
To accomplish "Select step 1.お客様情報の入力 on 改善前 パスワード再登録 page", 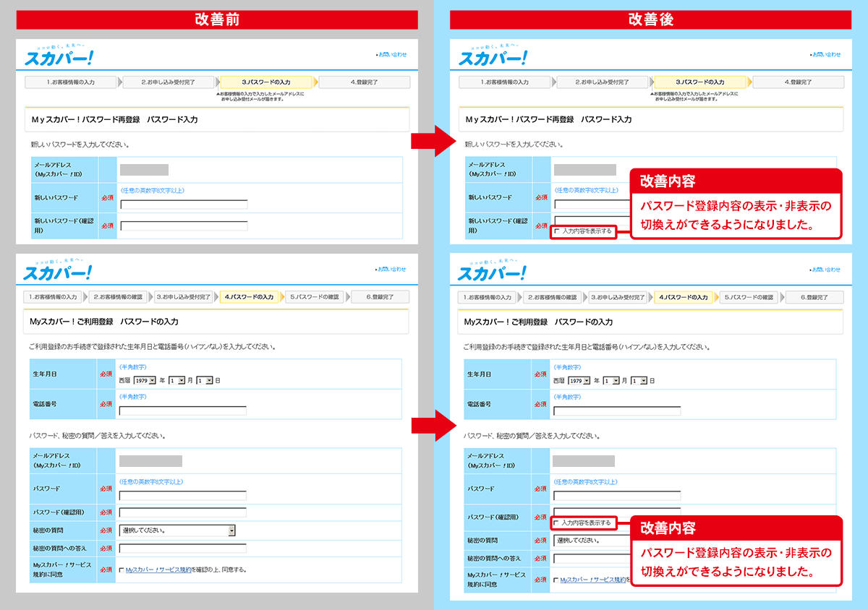I will pos(71,82).
